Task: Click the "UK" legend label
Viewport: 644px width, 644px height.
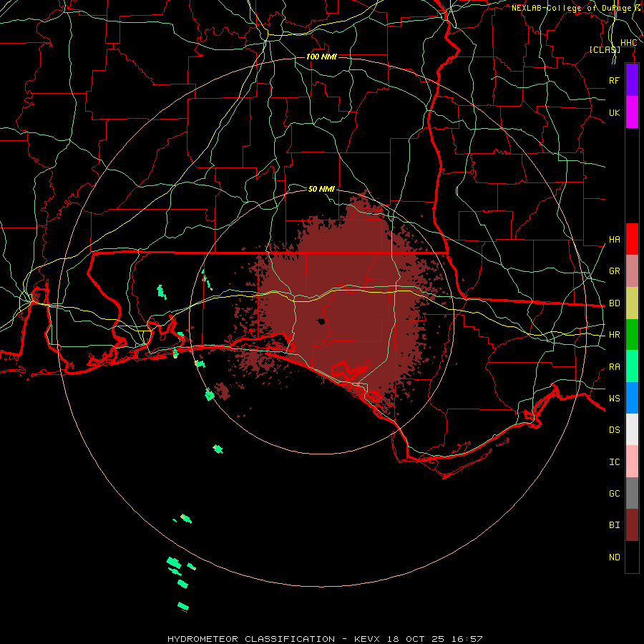Action: point(614,112)
